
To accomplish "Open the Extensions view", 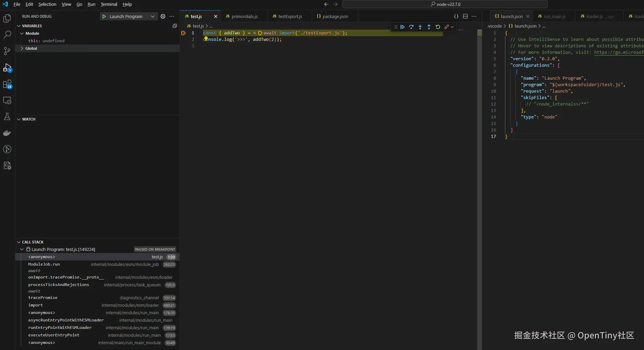I will pyautogui.click(x=7, y=84).
